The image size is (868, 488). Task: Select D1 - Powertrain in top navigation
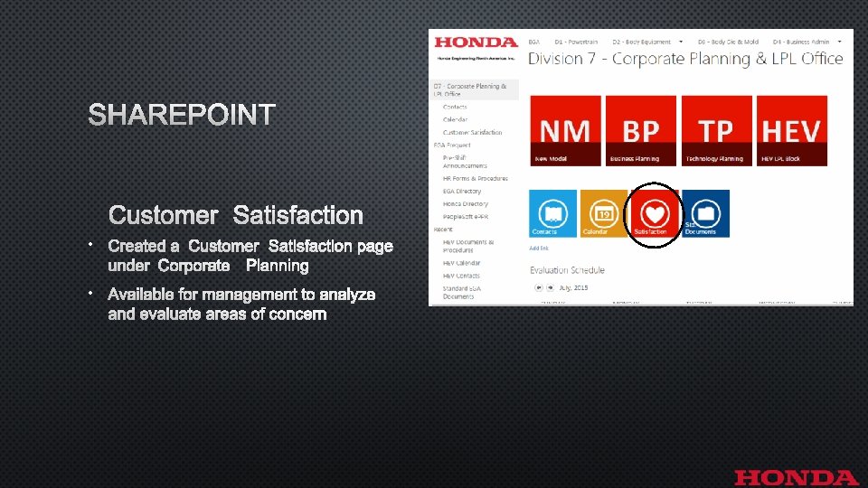(576, 42)
